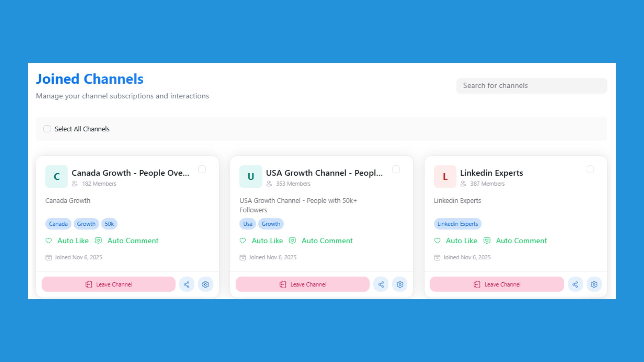The height and width of the screenshot is (362, 644).
Task: Click the C avatar of Canada Growth
Action: pyautogui.click(x=57, y=176)
